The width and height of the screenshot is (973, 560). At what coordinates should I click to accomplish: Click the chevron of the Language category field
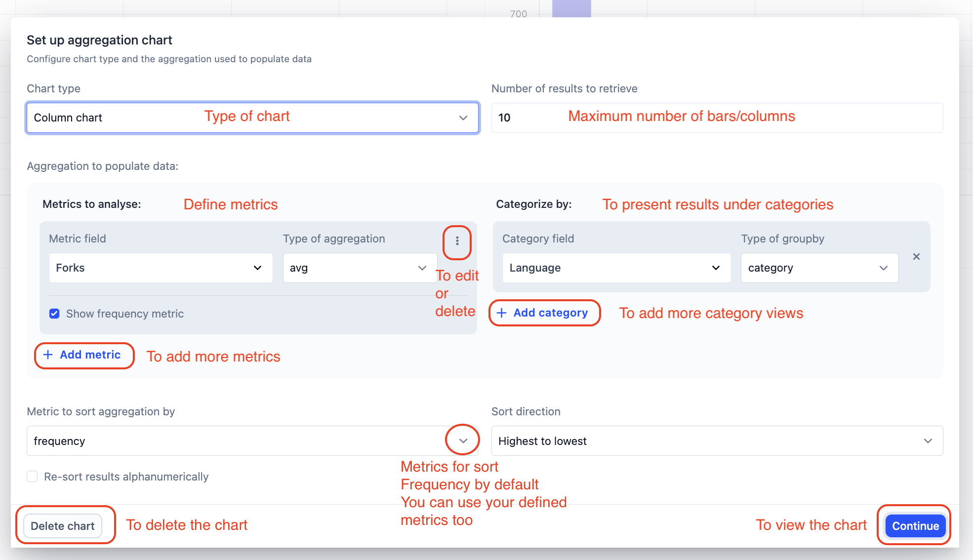716,268
